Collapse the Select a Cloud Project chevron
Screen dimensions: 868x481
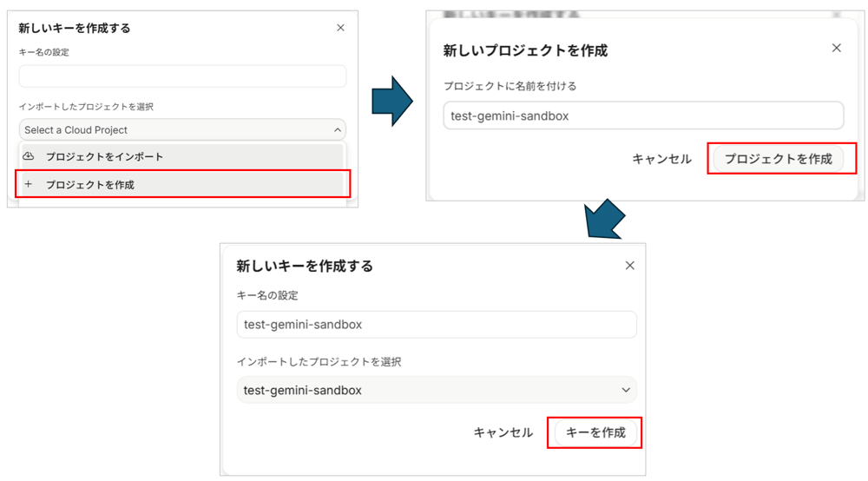337,130
